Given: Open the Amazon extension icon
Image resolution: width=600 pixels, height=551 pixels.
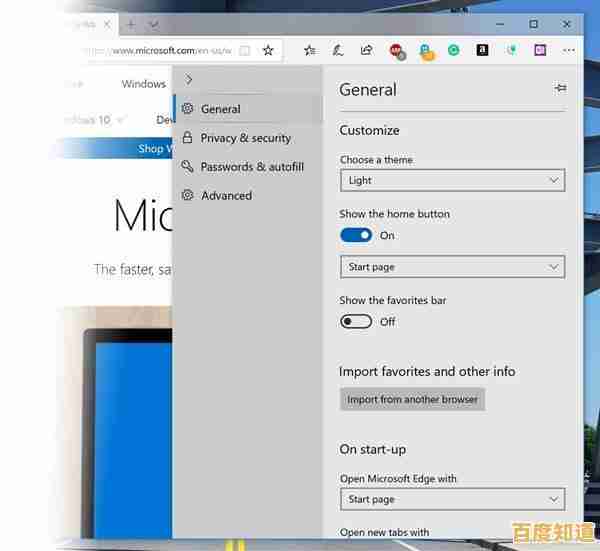Looking at the screenshot, I should (x=482, y=50).
